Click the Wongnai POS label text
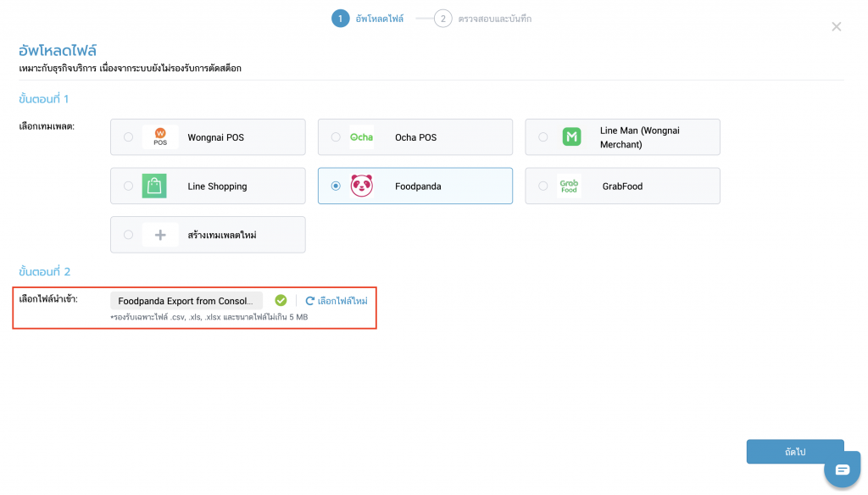 coord(215,137)
